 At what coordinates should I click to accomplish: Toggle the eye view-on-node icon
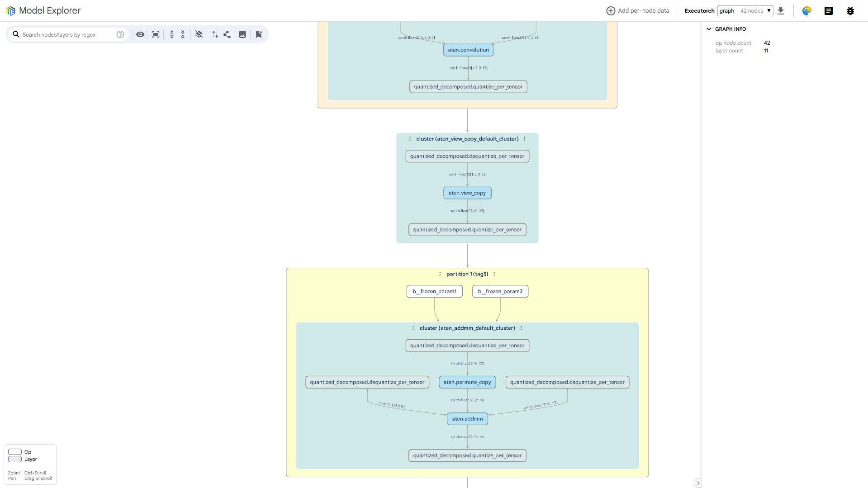point(140,34)
